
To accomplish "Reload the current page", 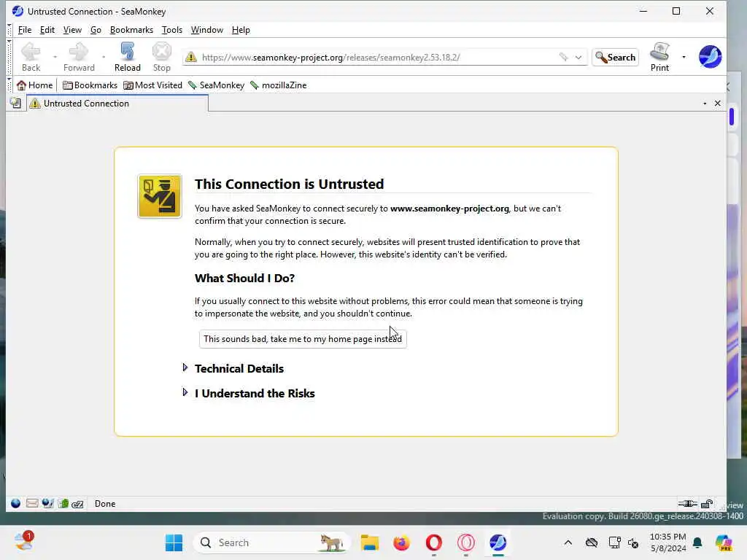I will coord(127,57).
